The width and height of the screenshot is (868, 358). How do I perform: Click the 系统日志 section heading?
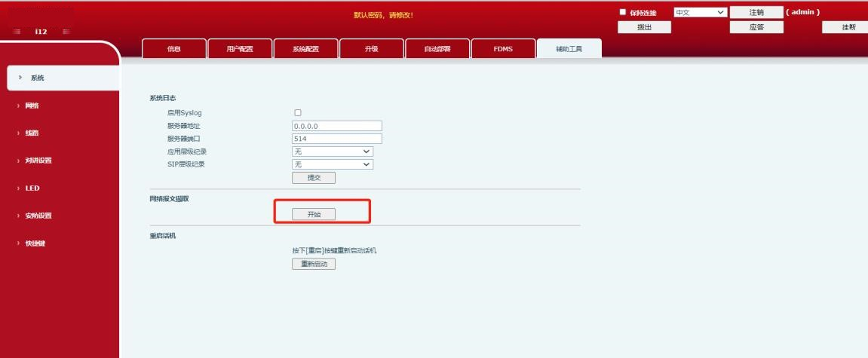click(163, 98)
